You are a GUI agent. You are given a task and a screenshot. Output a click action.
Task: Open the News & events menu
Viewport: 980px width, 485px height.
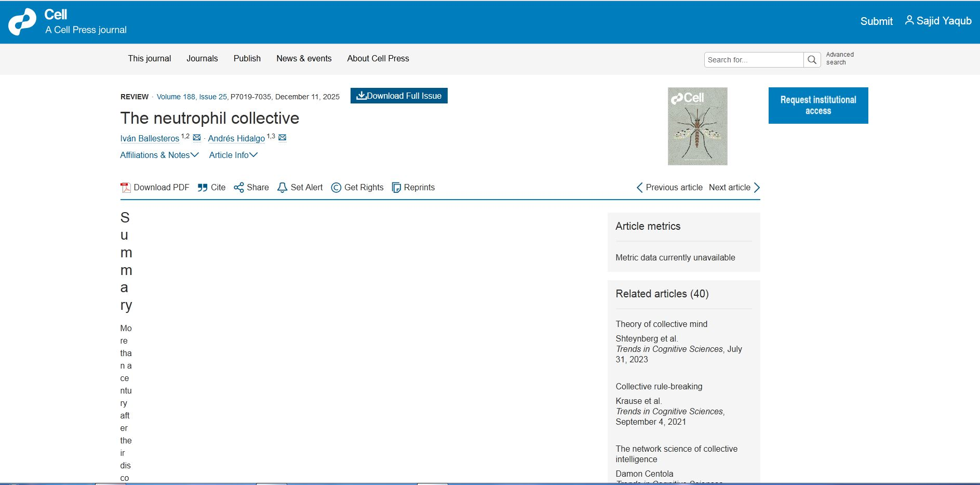(304, 58)
